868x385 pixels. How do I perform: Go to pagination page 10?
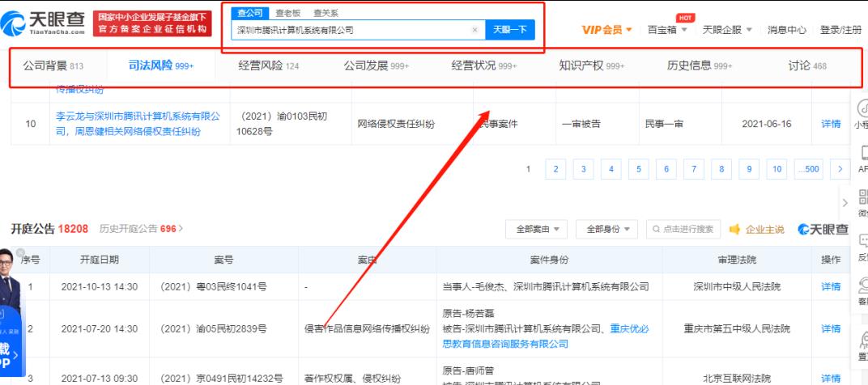[x=777, y=169]
